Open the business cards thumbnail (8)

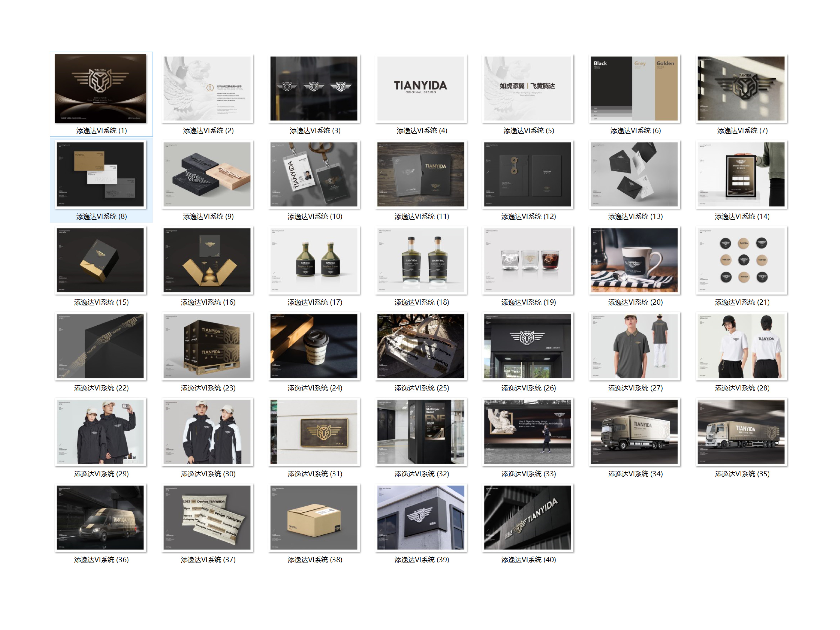point(100,174)
